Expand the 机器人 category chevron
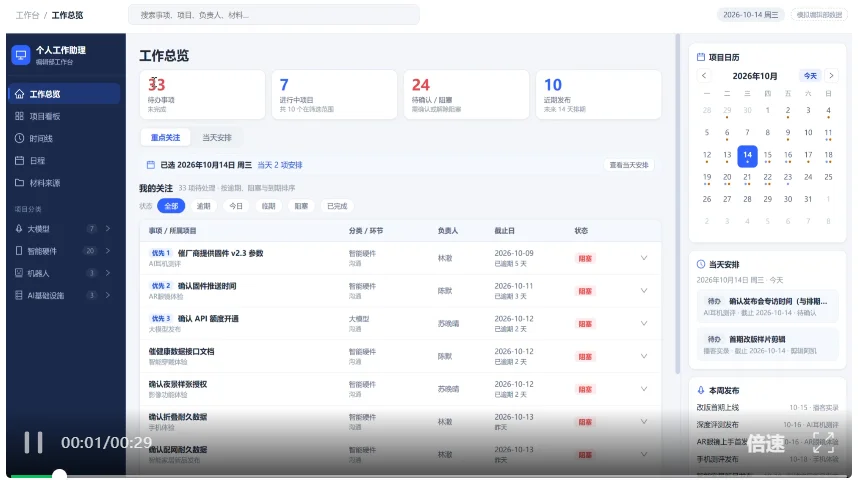Screen dimensions: 858x480 pyautogui.click(x=108, y=273)
